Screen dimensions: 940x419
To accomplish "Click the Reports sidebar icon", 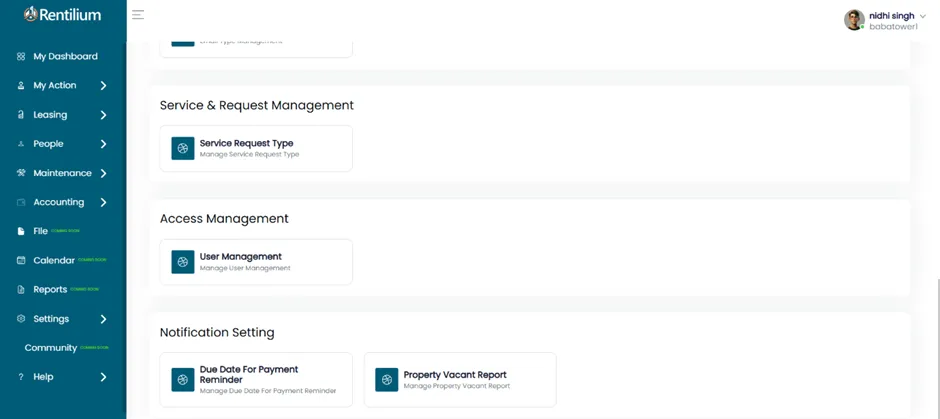I will tap(21, 290).
